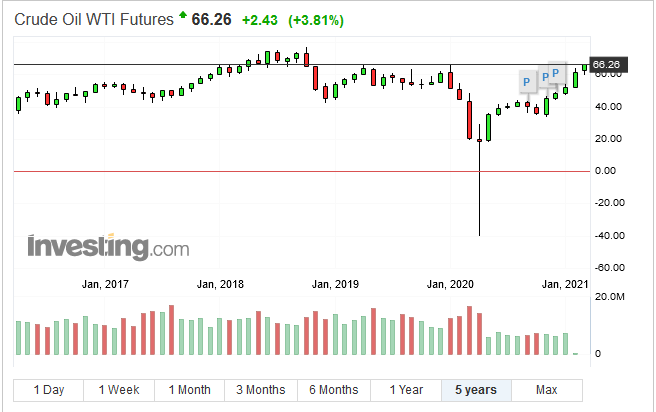The image size is (656, 412).
Task: Click the 20.0M volume axis label
Action: (610, 297)
